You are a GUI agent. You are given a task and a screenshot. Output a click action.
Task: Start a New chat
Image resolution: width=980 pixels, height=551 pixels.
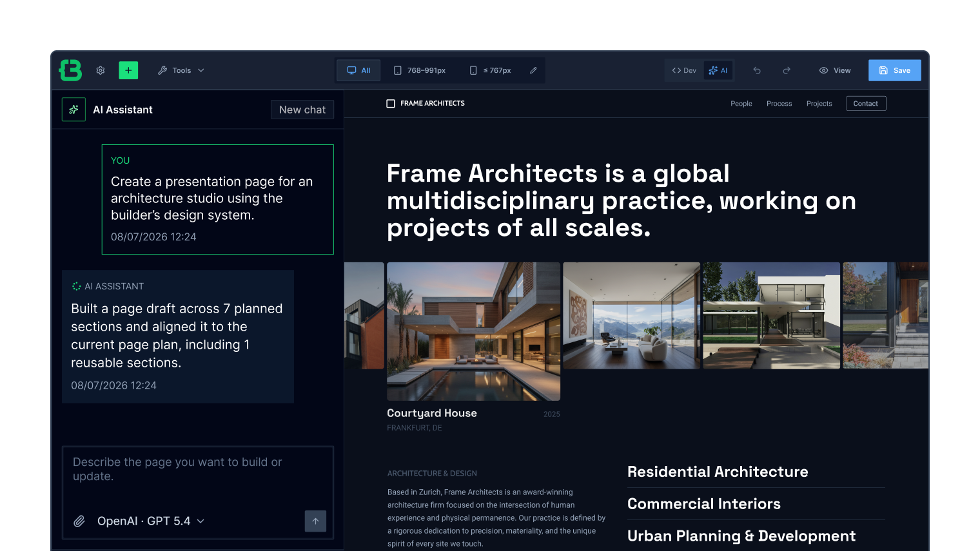point(302,110)
